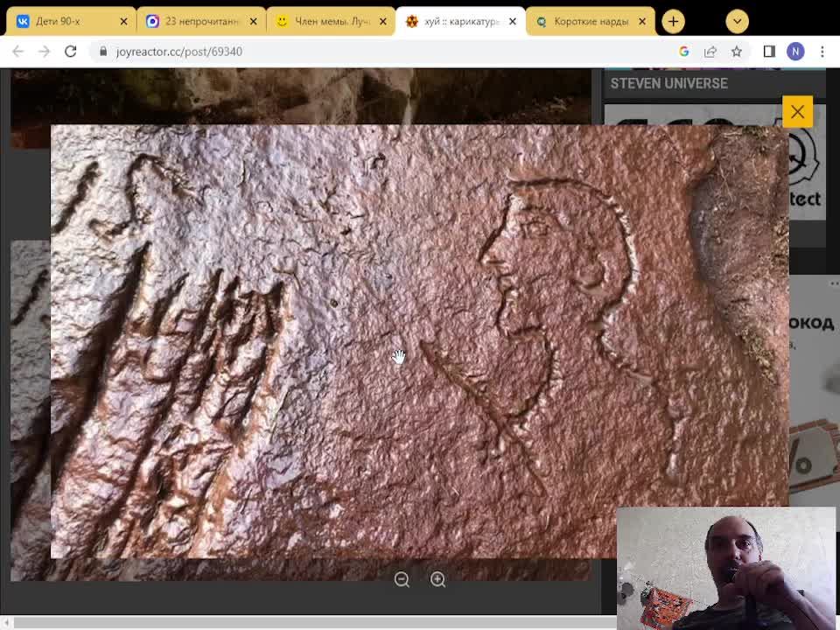Viewport: 840px width, 630px height.
Task: Bookmark this page with star
Action: pos(737,52)
